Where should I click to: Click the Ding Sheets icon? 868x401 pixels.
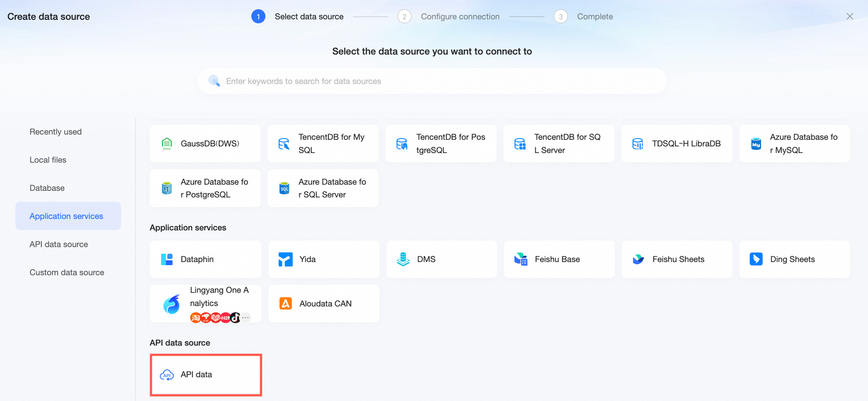[756, 259]
